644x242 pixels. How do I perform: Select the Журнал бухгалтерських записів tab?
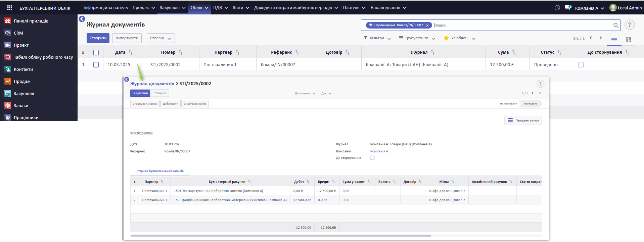[x=160, y=171]
